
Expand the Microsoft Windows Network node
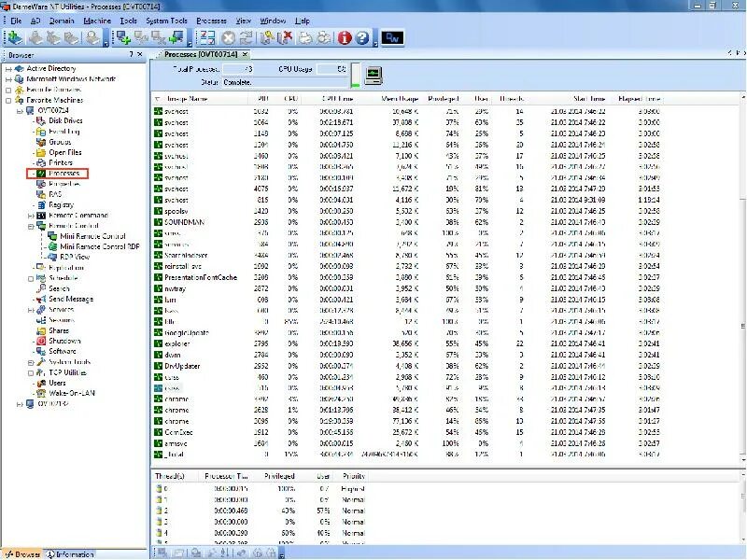[8, 79]
